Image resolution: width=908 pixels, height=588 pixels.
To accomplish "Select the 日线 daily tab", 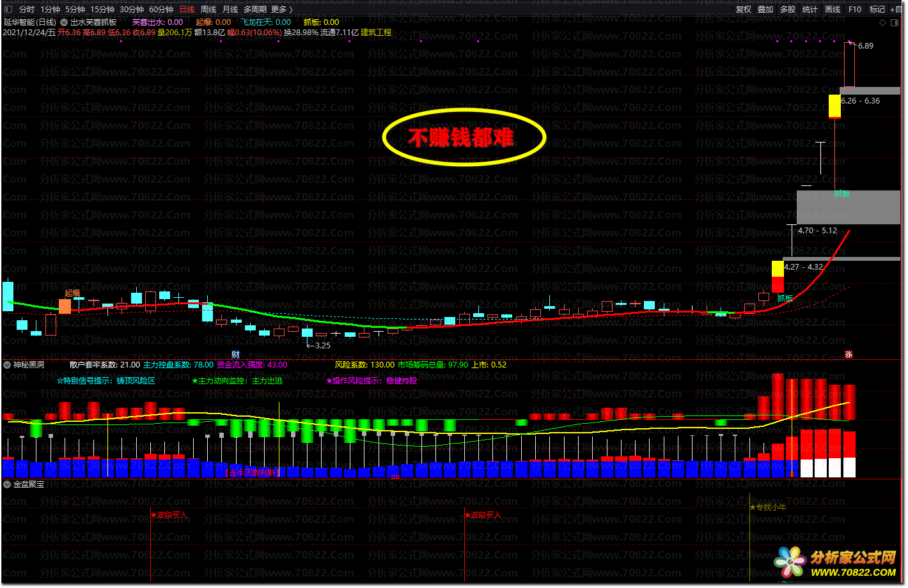I will tap(187, 10).
